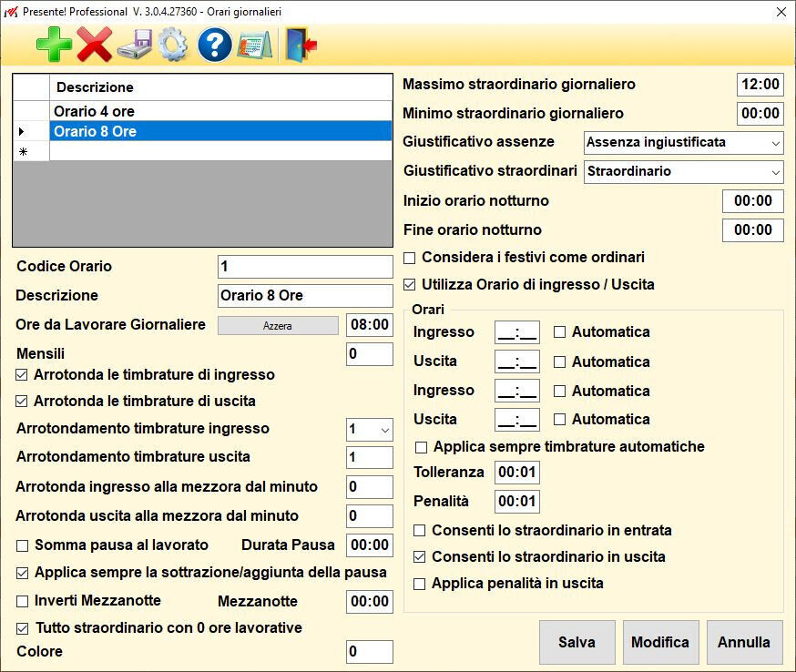Click Arrotonda uscita alla mezzora field
The height and width of the screenshot is (672, 796).
point(369,516)
